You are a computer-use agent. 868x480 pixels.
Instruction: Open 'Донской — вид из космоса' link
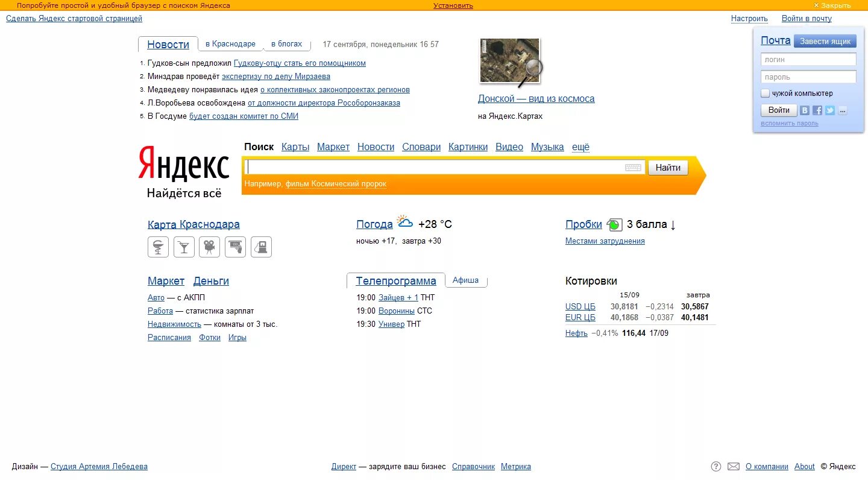coord(536,98)
